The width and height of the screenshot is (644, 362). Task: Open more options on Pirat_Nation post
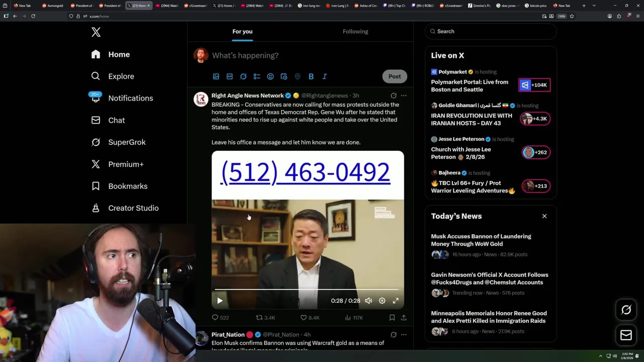coord(404,334)
